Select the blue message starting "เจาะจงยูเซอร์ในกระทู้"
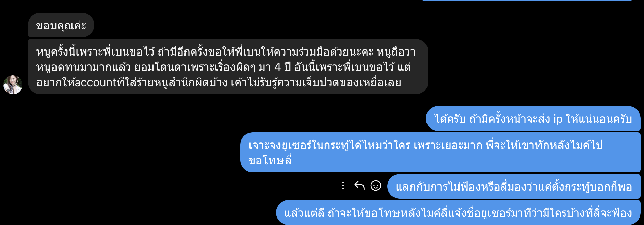This screenshot has width=644, height=225. click(x=440, y=152)
